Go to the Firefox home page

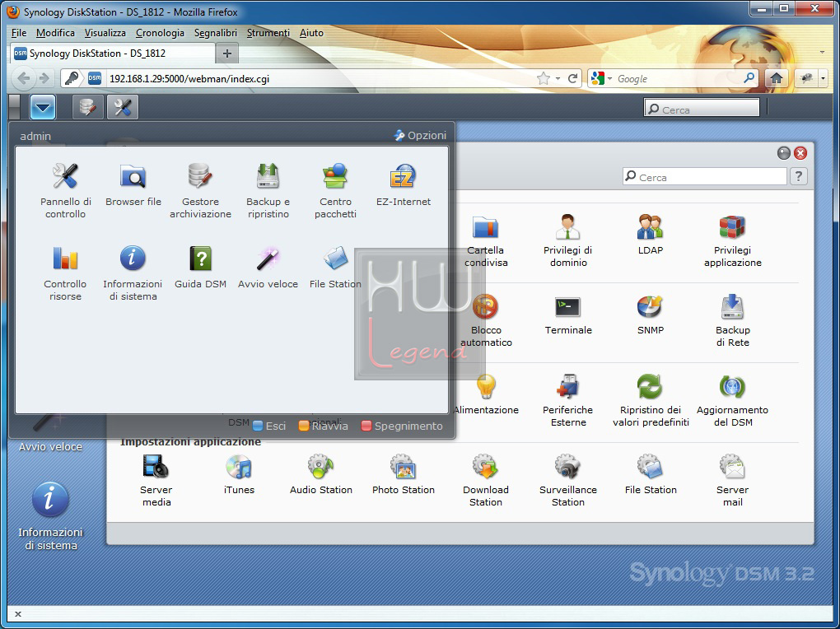point(777,79)
